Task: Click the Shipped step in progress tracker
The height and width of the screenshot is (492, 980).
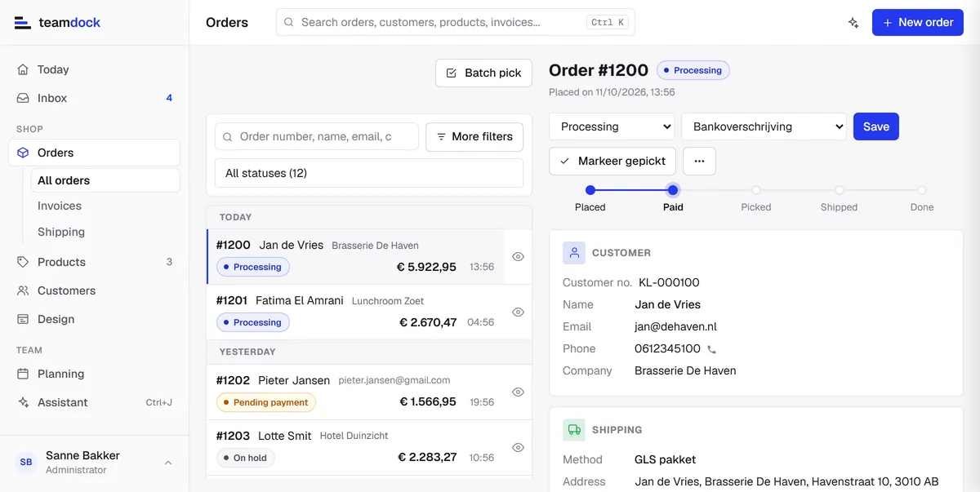Action: pos(839,198)
